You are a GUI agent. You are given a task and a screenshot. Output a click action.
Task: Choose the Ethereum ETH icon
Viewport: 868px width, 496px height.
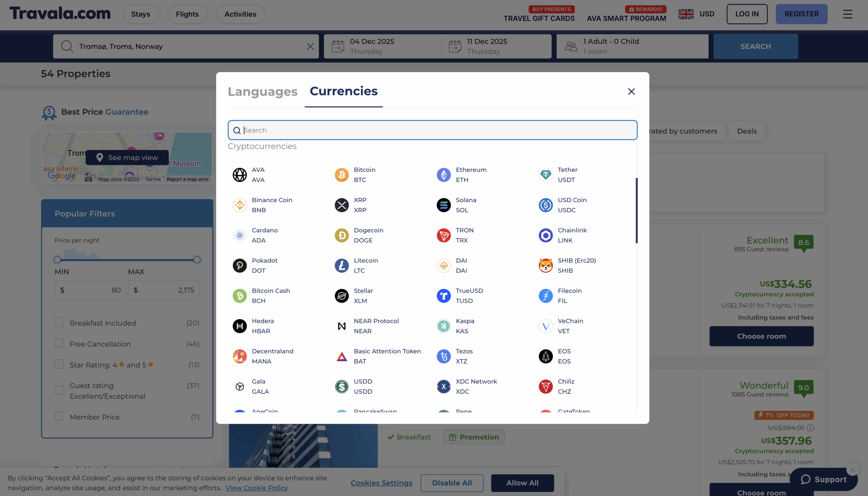tap(443, 175)
